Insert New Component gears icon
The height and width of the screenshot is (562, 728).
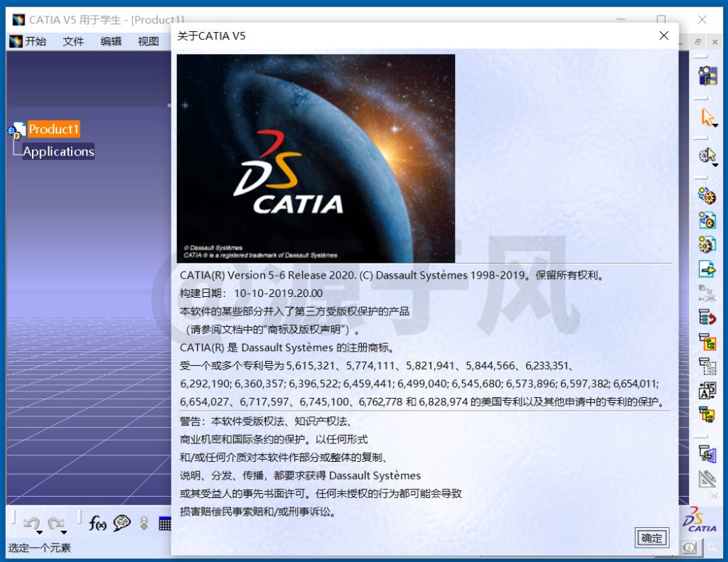point(707,195)
